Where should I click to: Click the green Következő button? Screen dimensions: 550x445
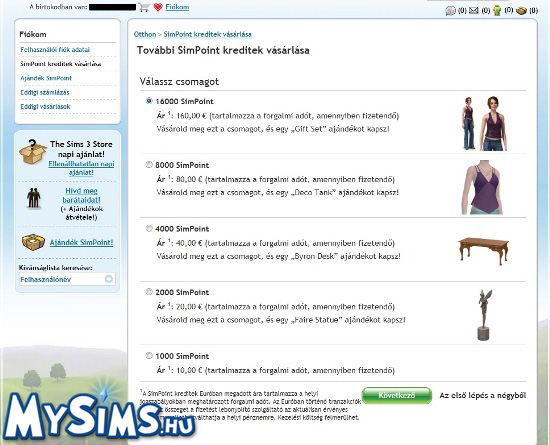coord(397,396)
